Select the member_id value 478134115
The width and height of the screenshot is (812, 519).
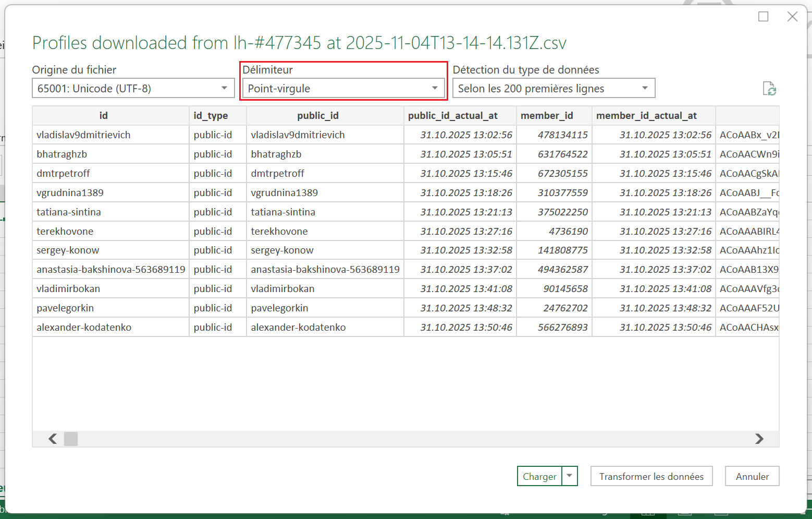[x=562, y=135]
